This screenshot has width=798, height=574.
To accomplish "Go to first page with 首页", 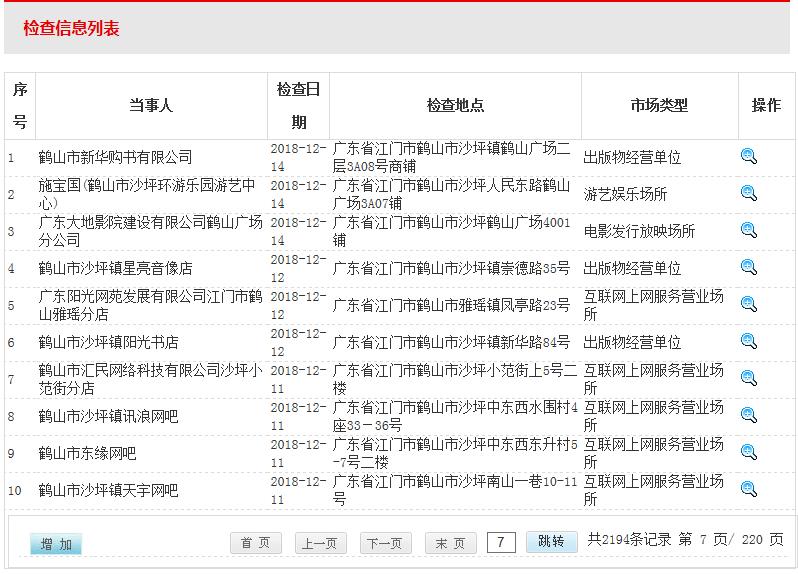I will click(256, 543).
